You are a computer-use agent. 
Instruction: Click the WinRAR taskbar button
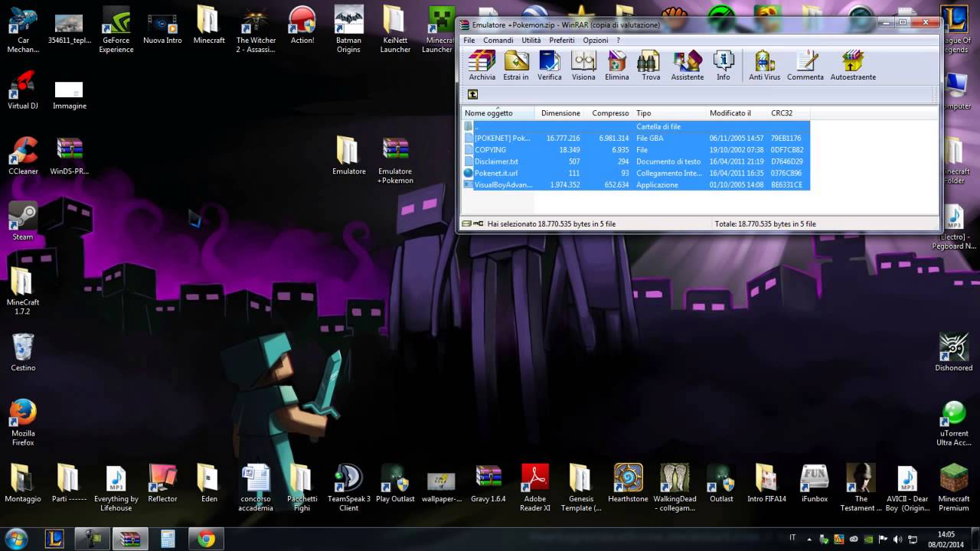pyautogui.click(x=129, y=539)
